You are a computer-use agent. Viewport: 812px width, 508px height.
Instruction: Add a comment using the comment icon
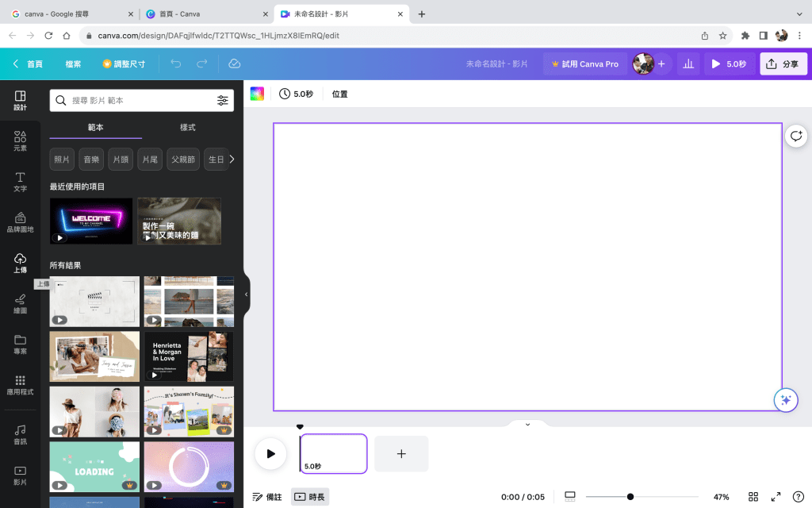pyautogui.click(x=796, y=136)
